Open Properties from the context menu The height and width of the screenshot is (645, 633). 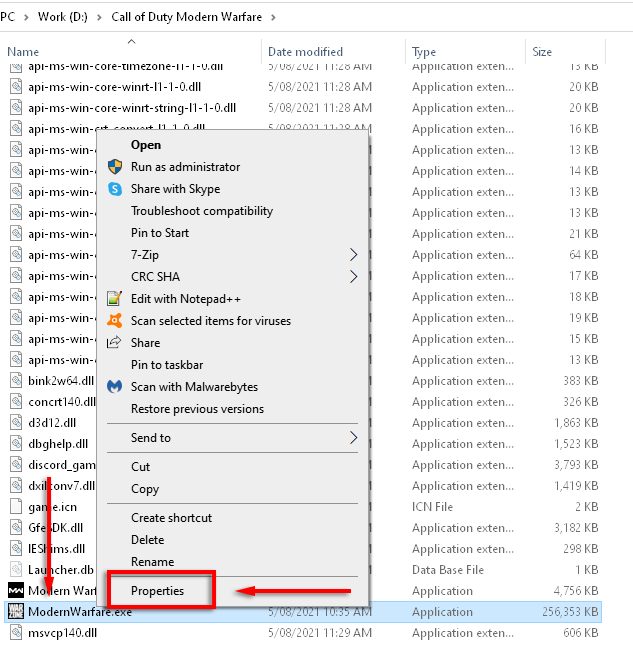pos(158,591)
